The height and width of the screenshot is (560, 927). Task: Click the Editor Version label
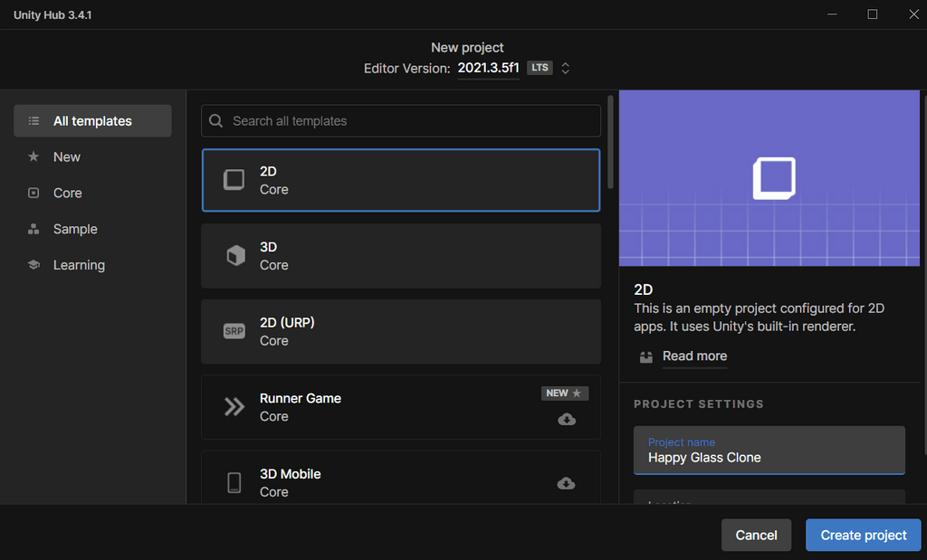(406, 69)
